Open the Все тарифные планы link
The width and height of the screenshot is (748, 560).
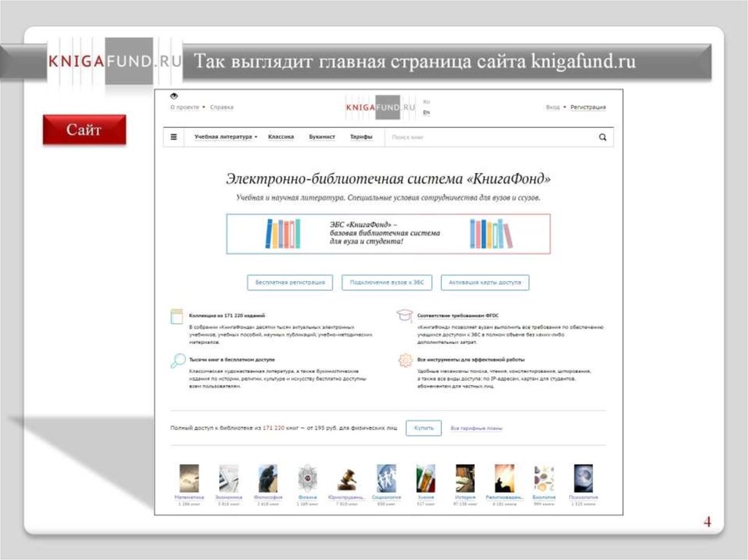point(476,429)
